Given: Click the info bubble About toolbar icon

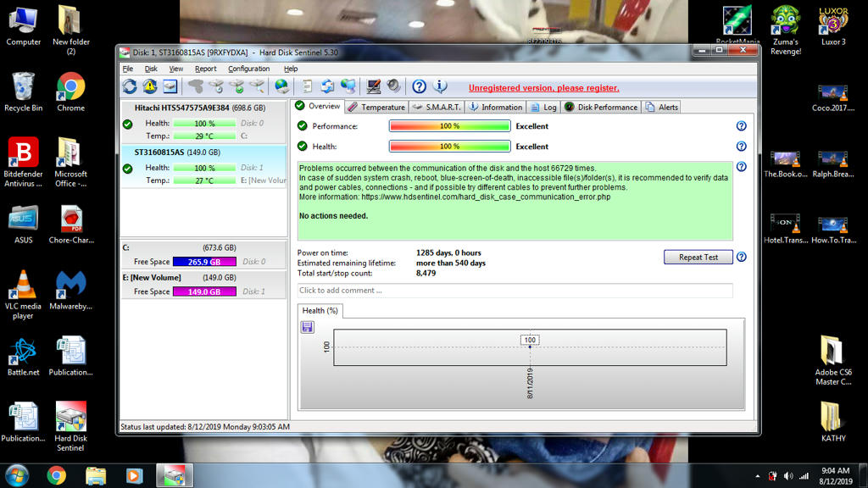Looking at the screenshot, I should point(440,86).
